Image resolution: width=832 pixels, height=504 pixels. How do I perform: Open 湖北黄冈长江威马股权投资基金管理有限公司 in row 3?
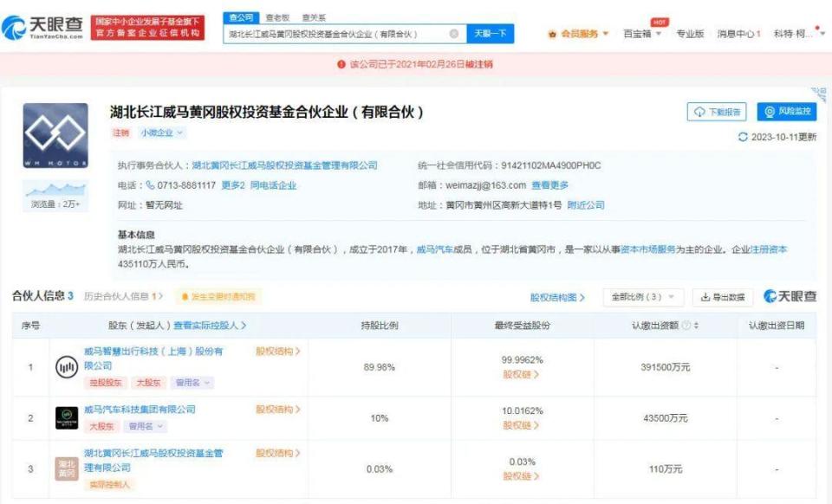click(153, 461)
